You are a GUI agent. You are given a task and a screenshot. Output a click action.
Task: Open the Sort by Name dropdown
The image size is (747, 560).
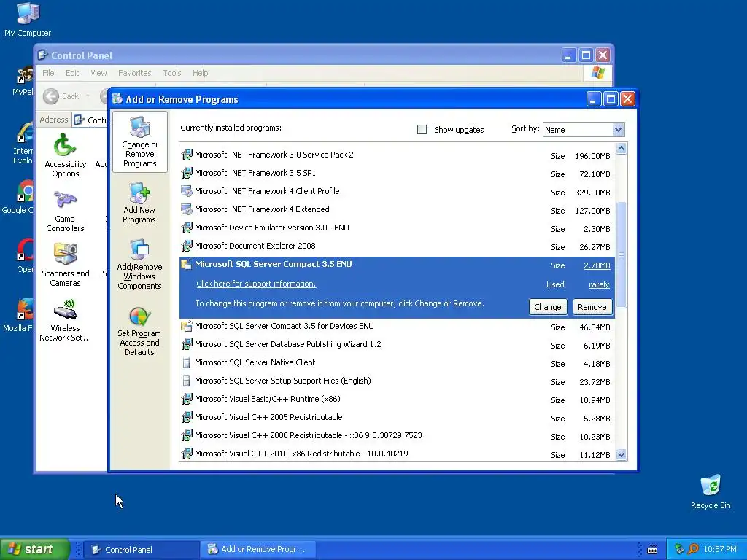618,130
